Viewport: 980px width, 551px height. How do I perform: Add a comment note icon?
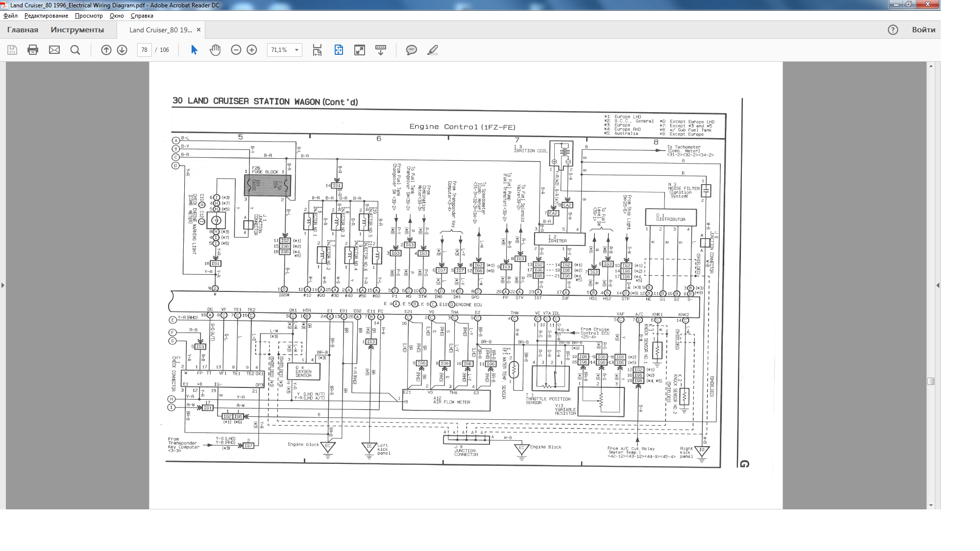pyautogui.click(x=412, y=50)
